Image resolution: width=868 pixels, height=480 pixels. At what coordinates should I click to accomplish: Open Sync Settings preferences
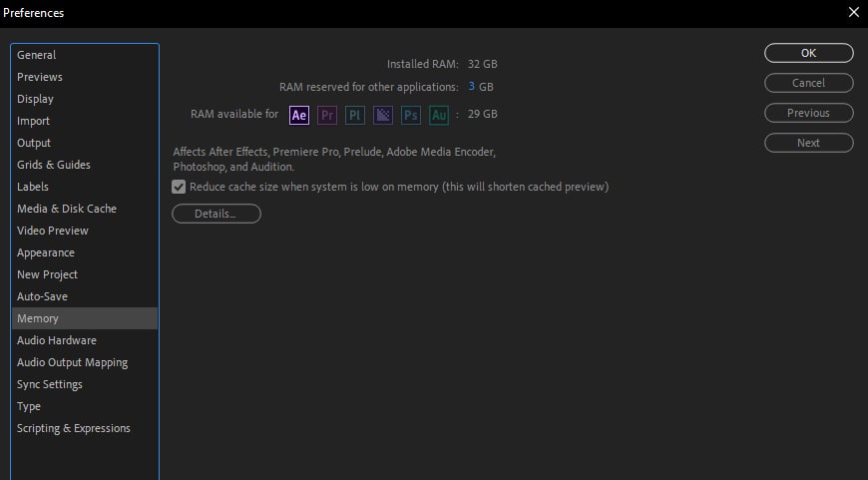click(85, 384)
